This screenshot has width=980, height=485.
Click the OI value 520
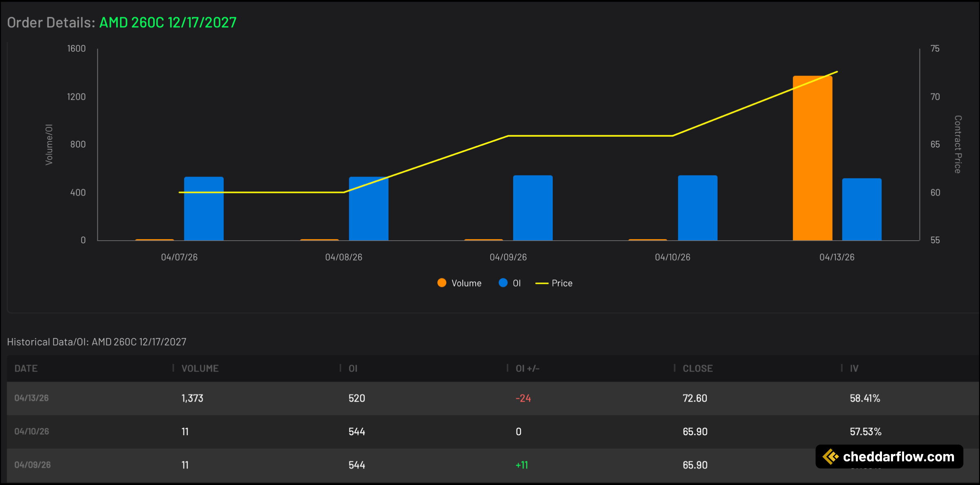(x=357, y=398)
